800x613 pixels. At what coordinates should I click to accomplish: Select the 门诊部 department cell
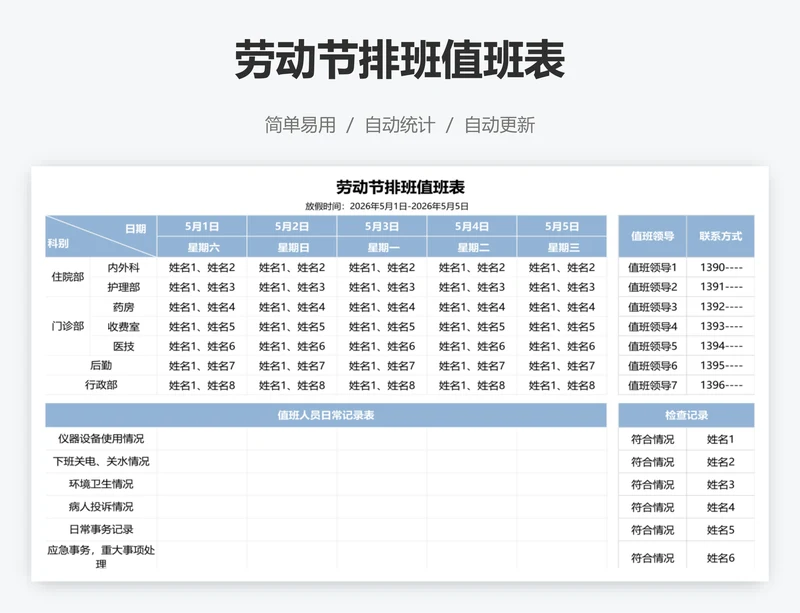[68, 326]
